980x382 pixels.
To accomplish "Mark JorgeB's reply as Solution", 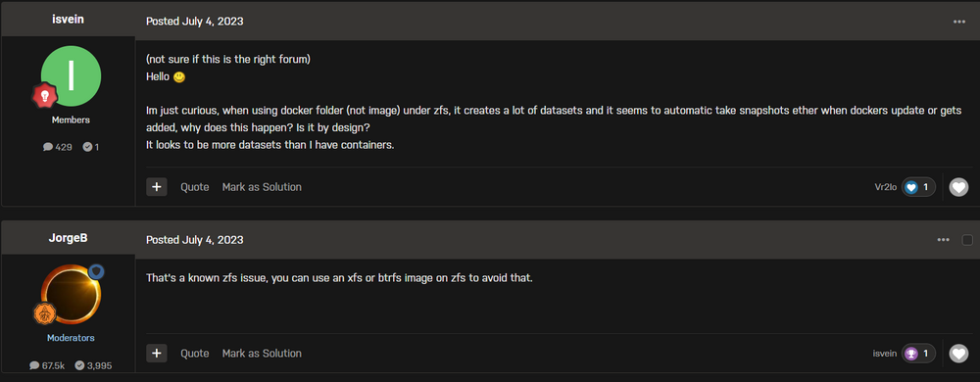I will pos(262,354).
